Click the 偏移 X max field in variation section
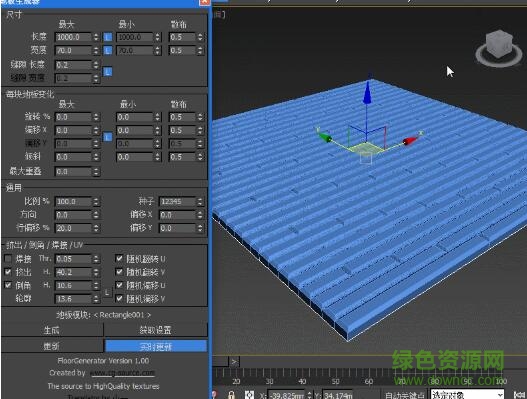Screen dimensions: 527x399 (73, 130)
